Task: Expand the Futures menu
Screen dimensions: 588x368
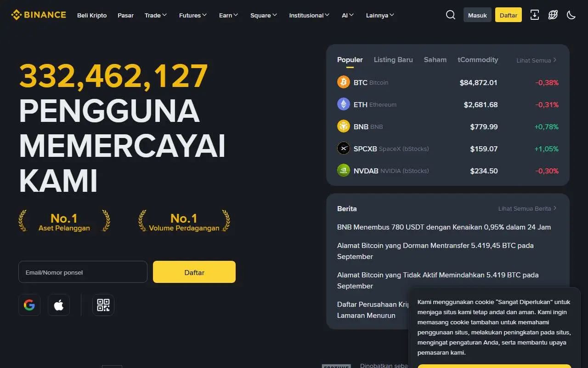Action: coord(193,15)
